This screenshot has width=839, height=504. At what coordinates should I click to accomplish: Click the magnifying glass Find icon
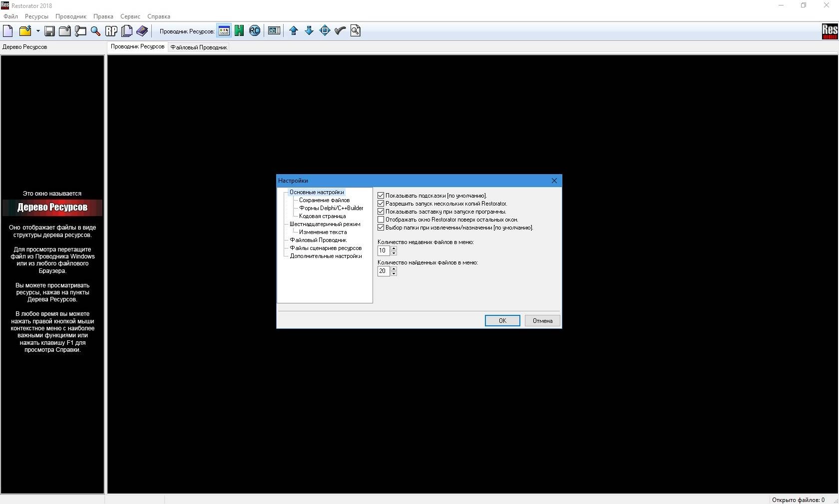pyautogui.click(x=95, y=31)
